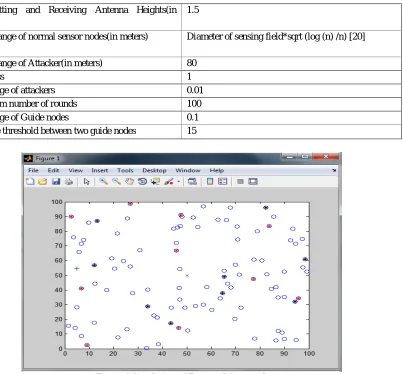Insert a legend via toolbar icon

[x=222, y=181]
